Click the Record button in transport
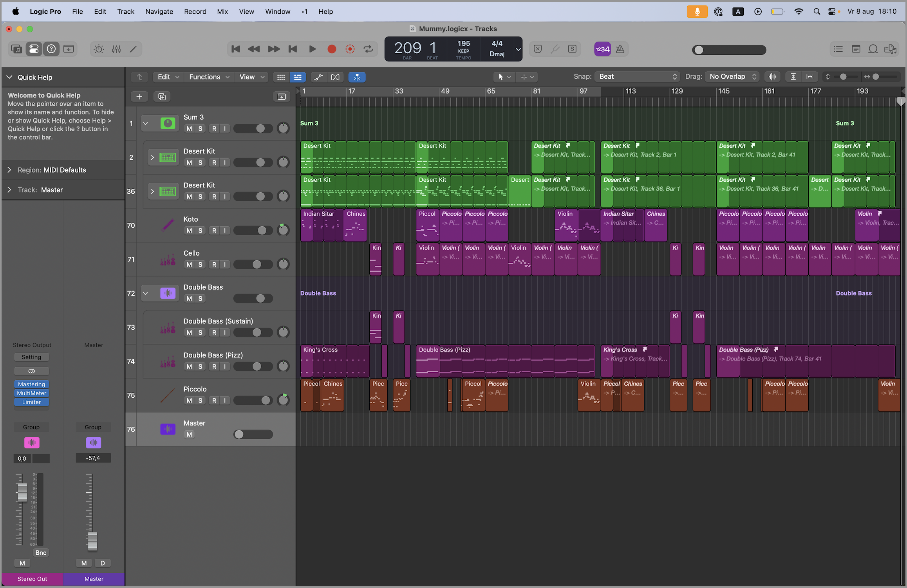This screenshot has width=907, height=588. (331, 49)
